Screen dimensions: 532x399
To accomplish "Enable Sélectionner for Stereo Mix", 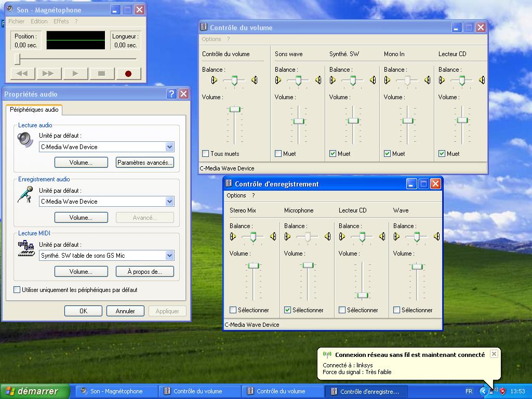I will [233, 310].
